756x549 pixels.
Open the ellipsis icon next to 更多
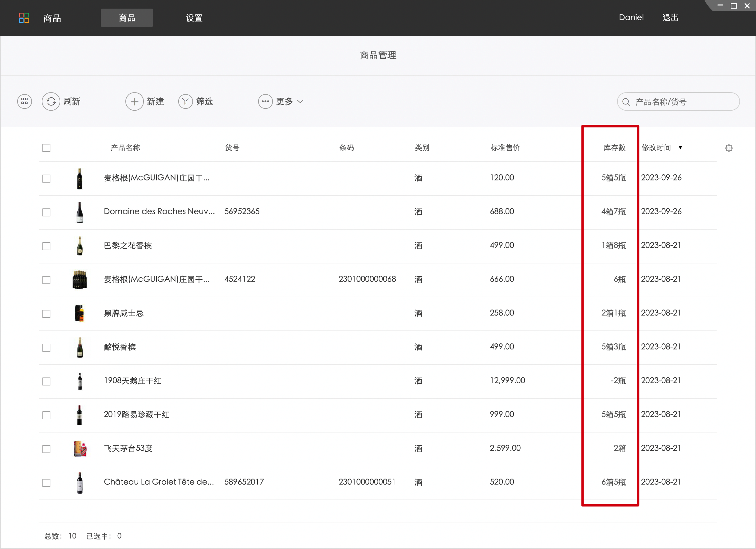265,101
